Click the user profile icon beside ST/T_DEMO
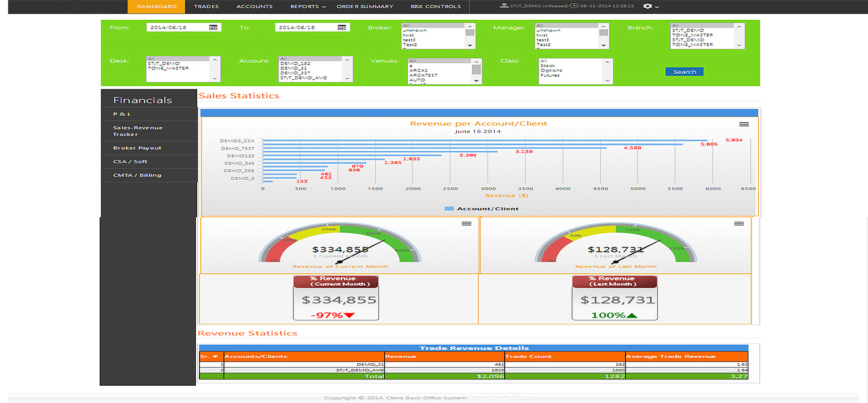The height and width of the screenshot is (403, 868). [x=505, y=6]
